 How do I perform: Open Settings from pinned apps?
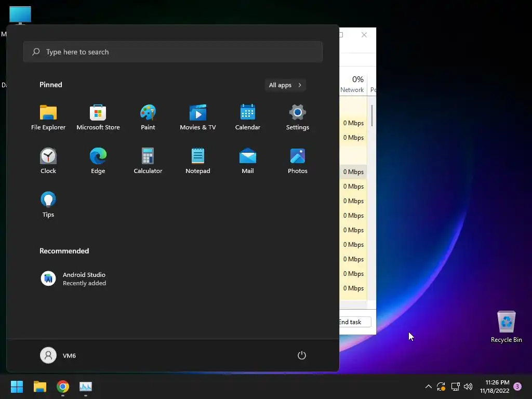coord(298,117)
